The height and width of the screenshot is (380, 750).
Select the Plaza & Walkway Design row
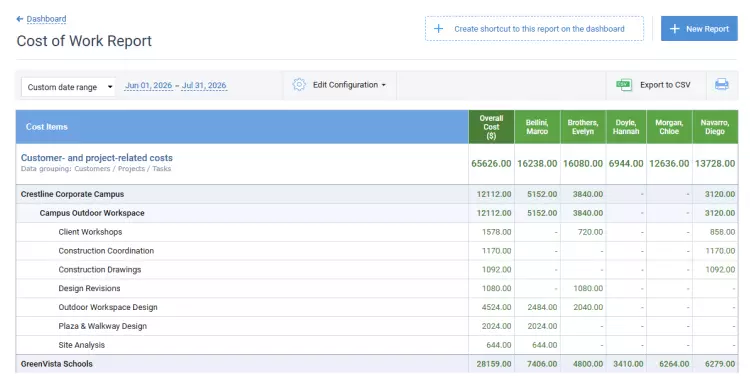(377, 326)
